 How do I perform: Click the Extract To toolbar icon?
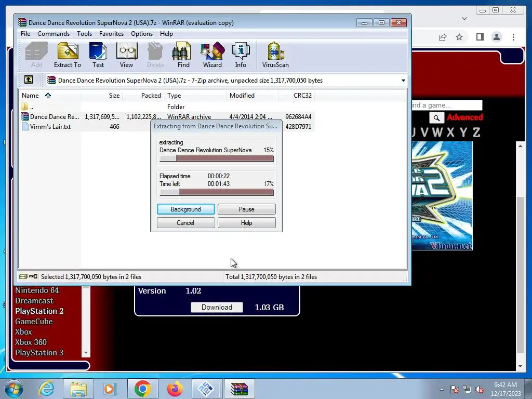[x=68, y=55]
